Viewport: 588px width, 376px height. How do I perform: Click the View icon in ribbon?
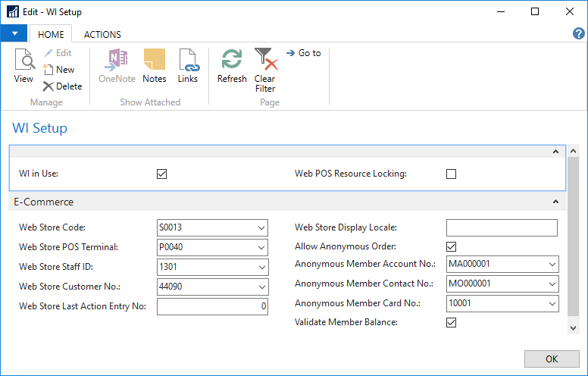[23, 66]
